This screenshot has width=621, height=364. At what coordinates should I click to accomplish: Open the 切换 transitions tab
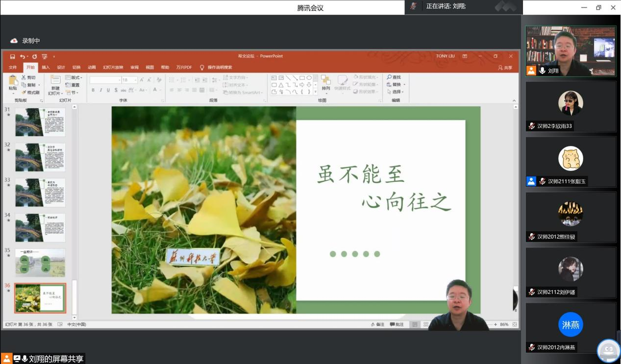tap(76, 68)
